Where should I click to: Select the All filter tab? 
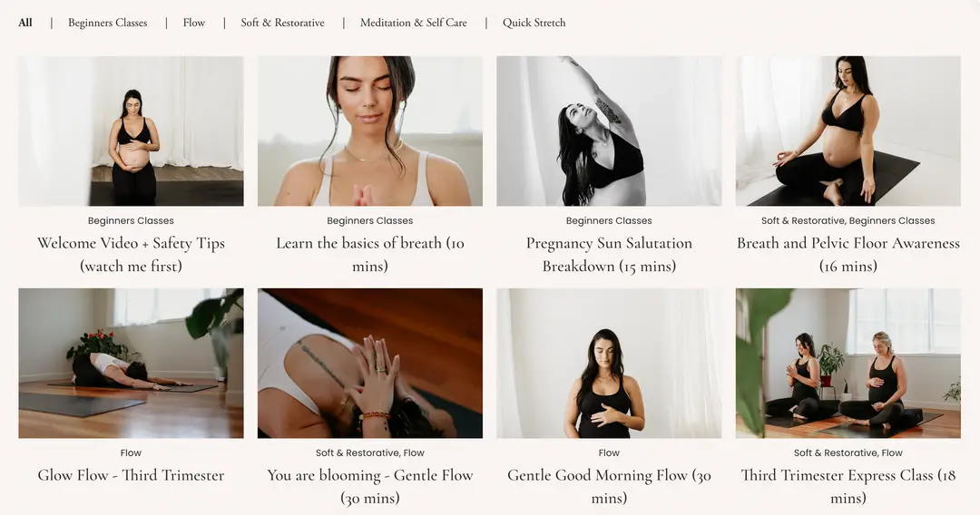25,23
